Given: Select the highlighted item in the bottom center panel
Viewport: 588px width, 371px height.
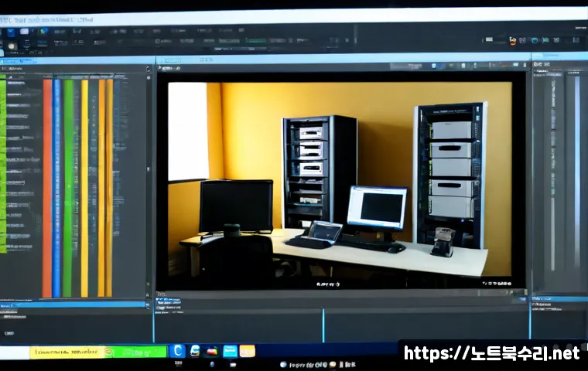Looking at the screenshot, I should [169, 301].
